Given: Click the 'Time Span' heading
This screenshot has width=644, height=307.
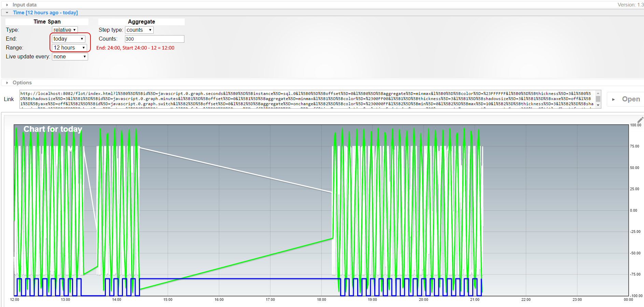Looking at the screenshot, I should point(47,22).
